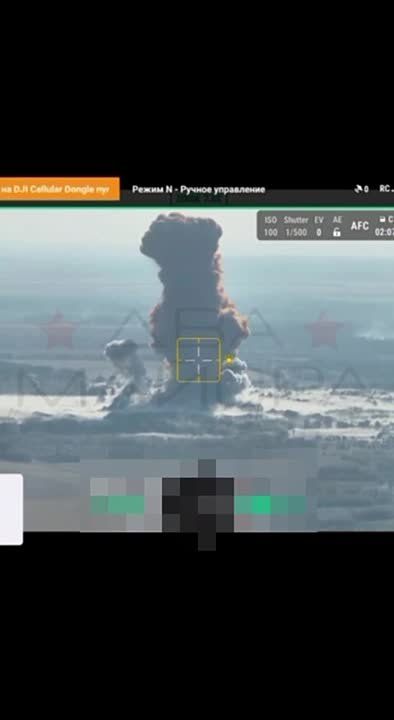Viewport: 394px width, 720px height.
Task: Switch the AFC focus mode
Action: point(360,226)
